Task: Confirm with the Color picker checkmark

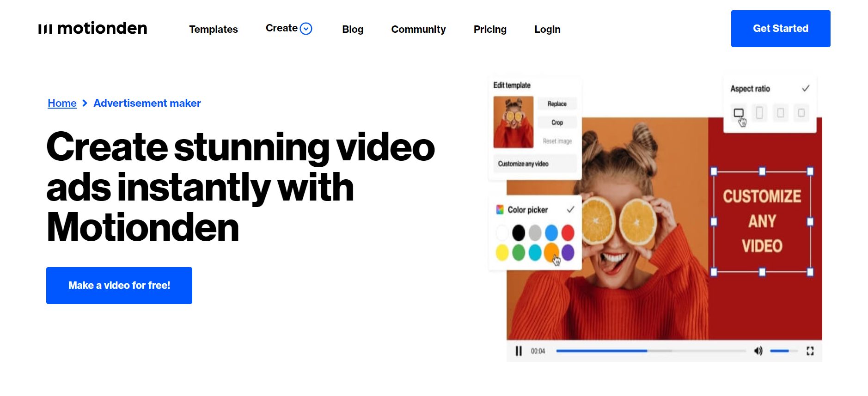Action: click(570, 209)
